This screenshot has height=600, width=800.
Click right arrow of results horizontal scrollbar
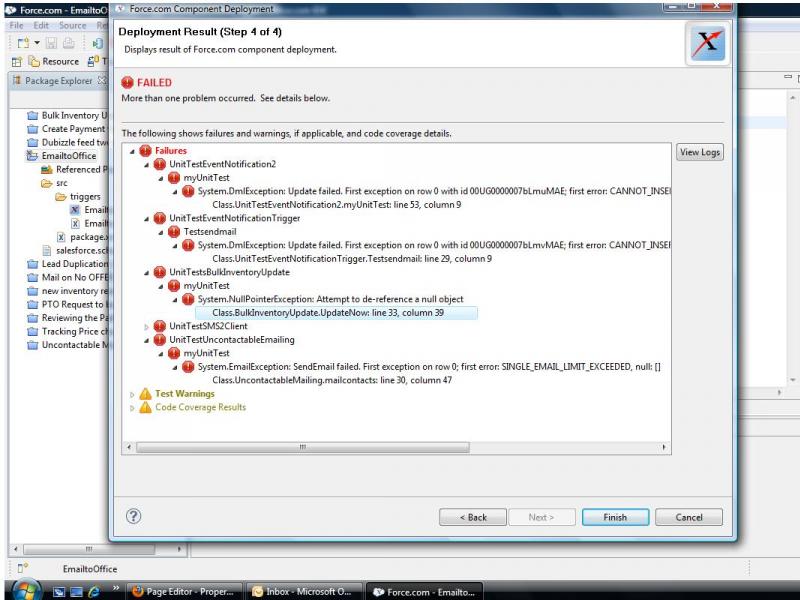664,447
